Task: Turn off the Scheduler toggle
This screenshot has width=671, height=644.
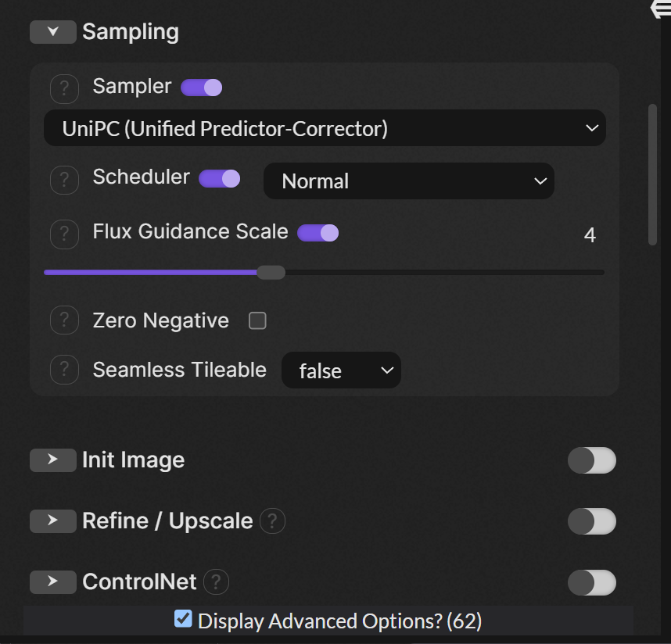Action: pyautogui.click(x=220, y=179)
